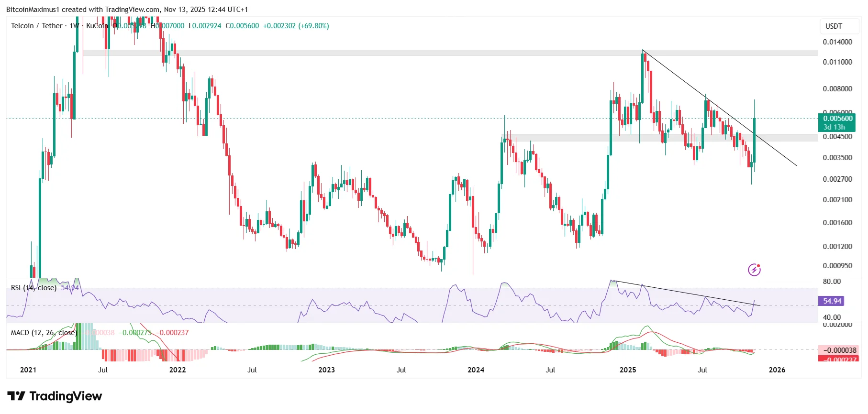The height and width of the screenshot is (414, 868).
Task: Click the 0.002700 price axis label
Action: point(837,179)
